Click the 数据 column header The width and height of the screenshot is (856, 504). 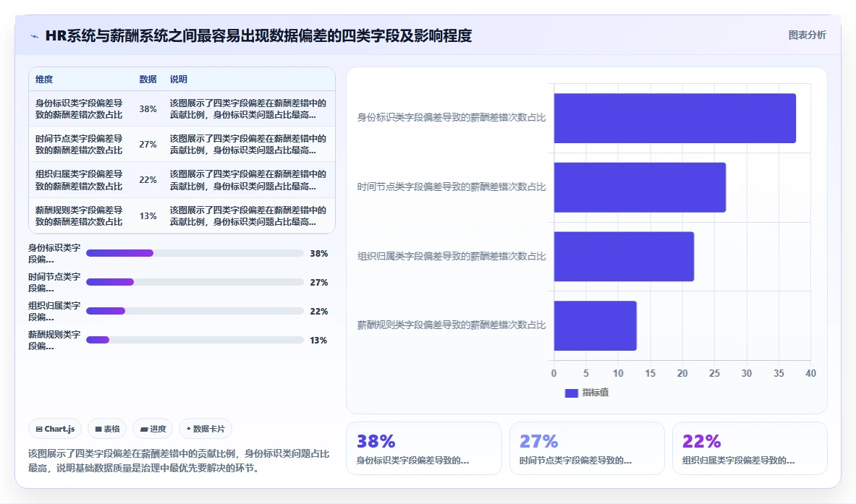pyautogui.click(x=148, y=79)
